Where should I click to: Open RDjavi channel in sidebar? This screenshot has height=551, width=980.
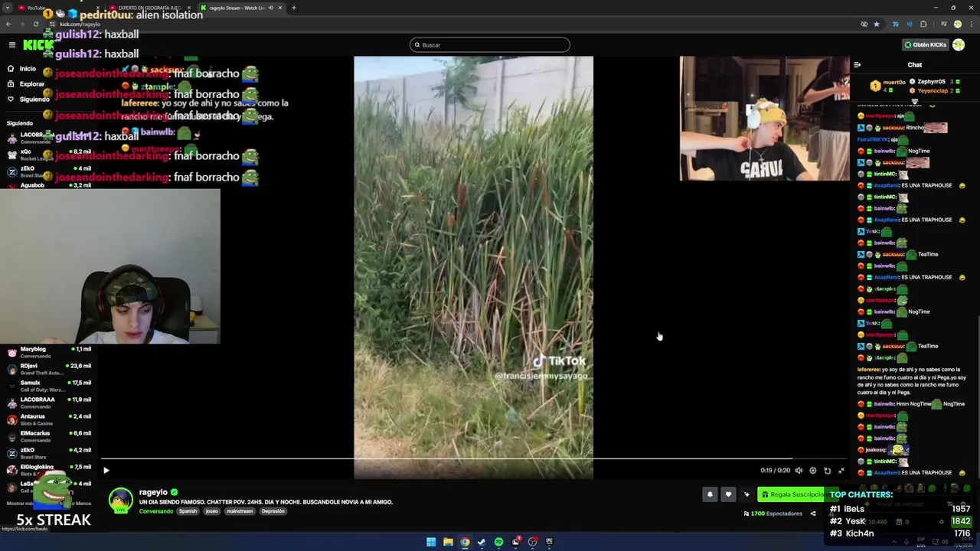[x=47, y=369]
